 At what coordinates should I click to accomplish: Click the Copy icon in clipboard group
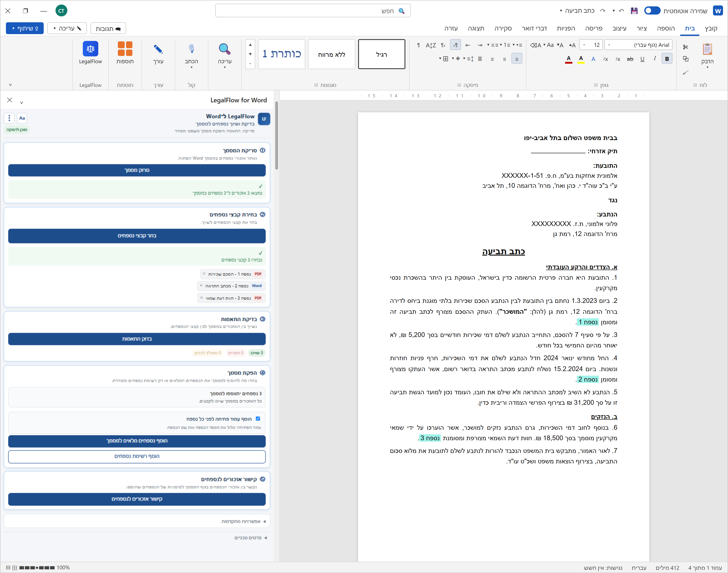(685, 59)
